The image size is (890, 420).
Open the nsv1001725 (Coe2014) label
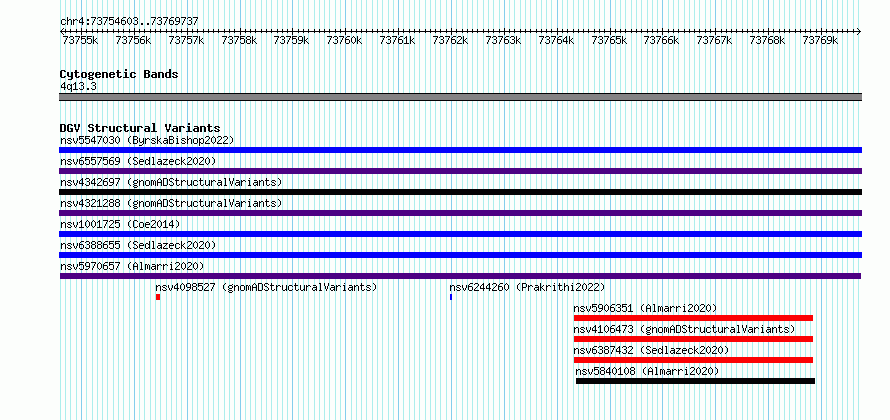[120, 224]
